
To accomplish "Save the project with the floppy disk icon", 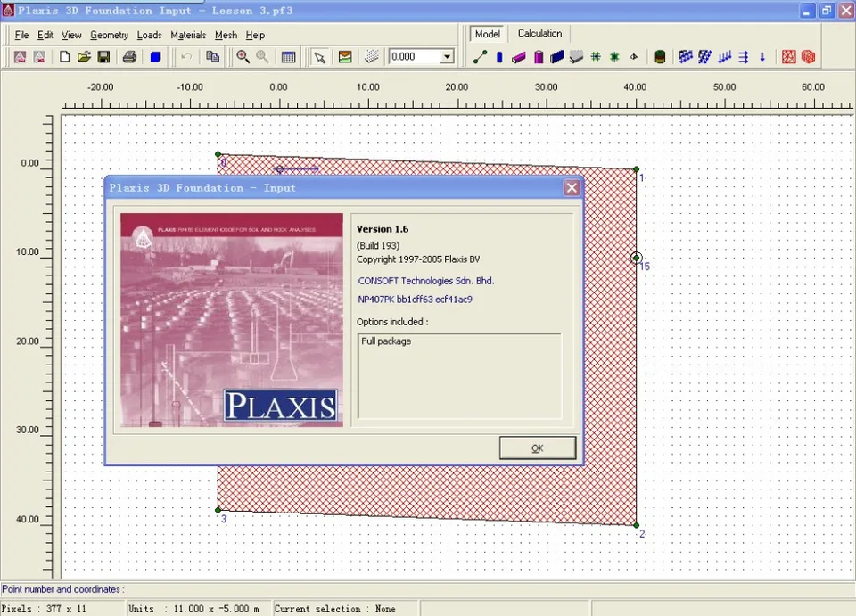I will (103, 57).
